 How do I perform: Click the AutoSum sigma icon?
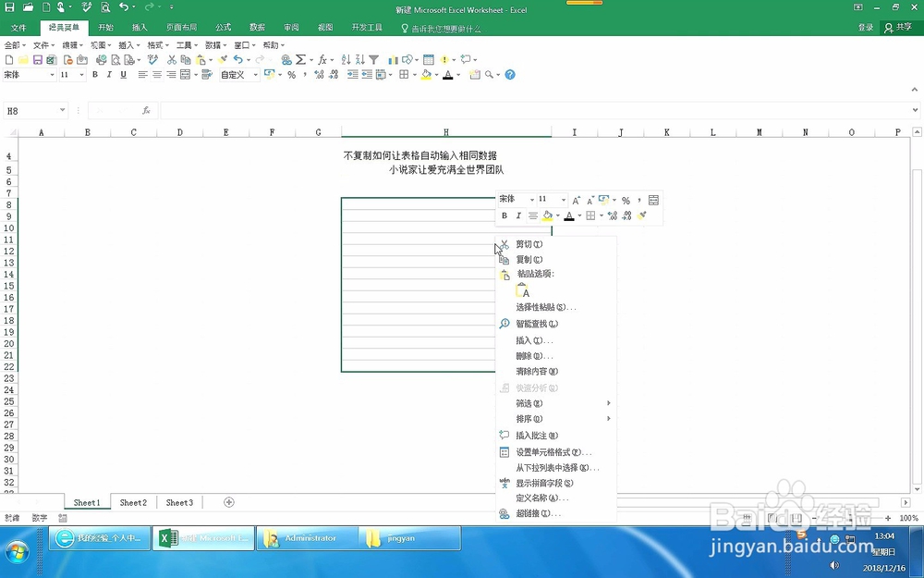tap(300, 59)
